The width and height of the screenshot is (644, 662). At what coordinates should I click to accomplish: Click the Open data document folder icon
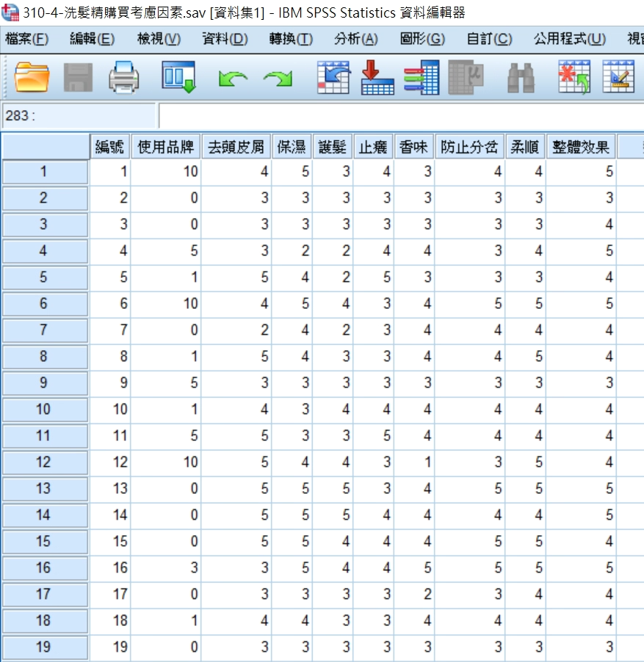point(32,76)
